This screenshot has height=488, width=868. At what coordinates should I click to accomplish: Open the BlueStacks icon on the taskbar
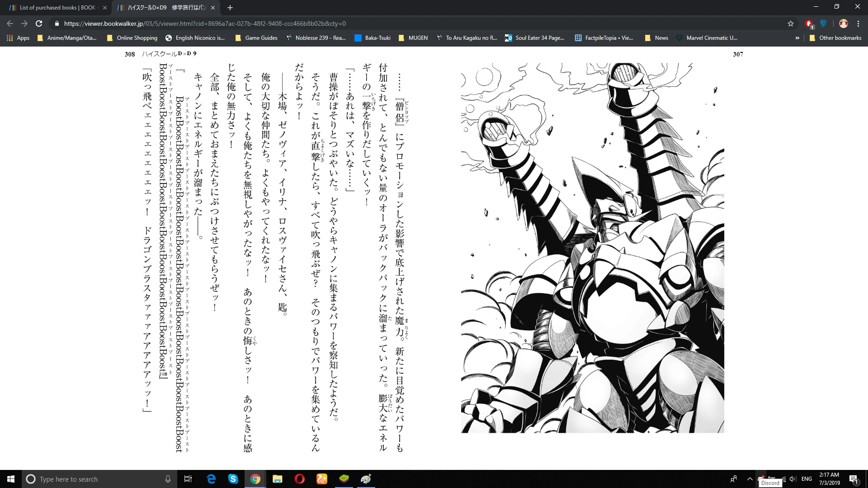coord(344,479)
